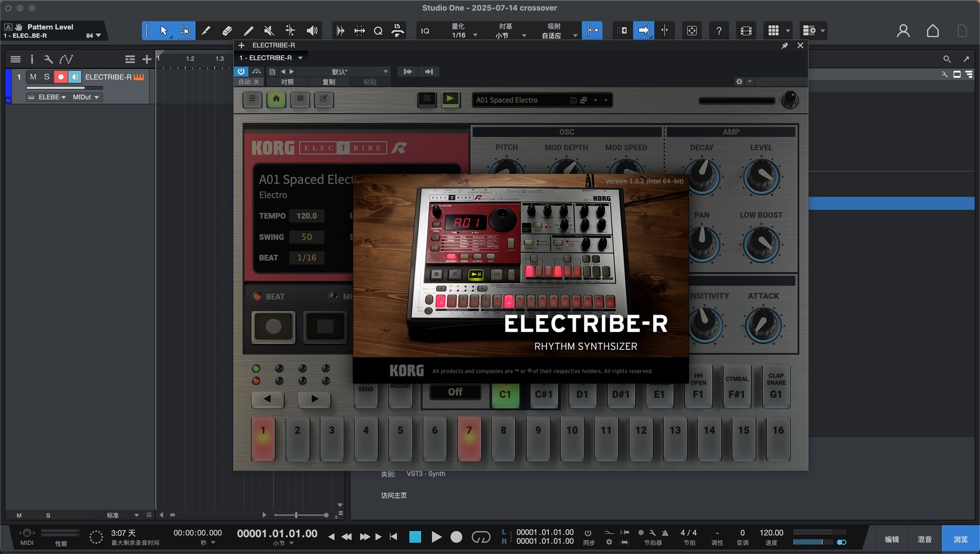Image resolution: width=980 pixels, height=554 pixels.
Task: Toggle record arm on ELECTRIBE-R track
Action: click(x=61, y=77)
